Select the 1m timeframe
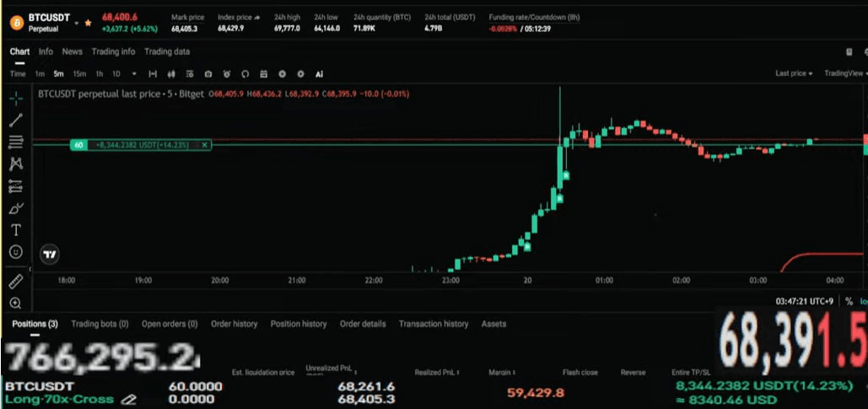868x409 pixels. pyautogui.click(x=40, y=74)
